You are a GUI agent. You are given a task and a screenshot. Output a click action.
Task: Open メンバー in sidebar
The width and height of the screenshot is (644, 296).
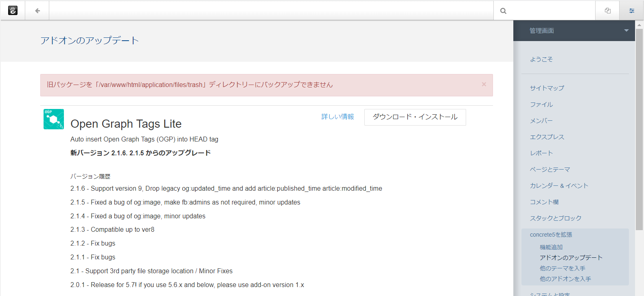tap(541, 121)
